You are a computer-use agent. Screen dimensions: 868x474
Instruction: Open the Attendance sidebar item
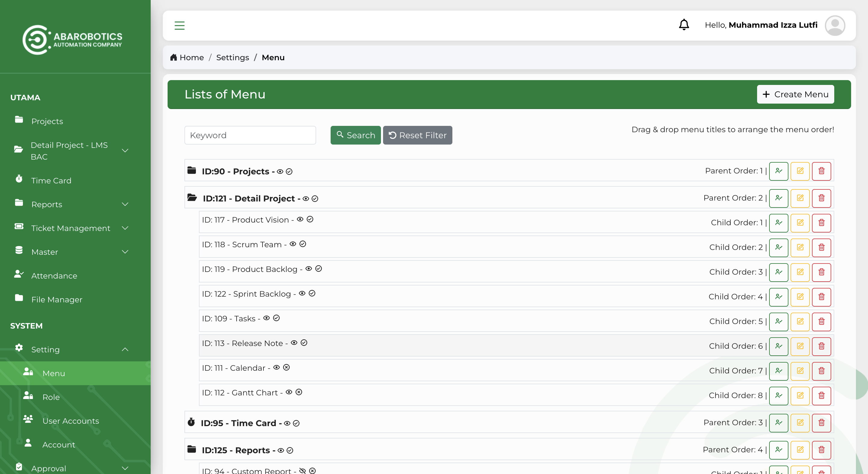click(54, 276)
